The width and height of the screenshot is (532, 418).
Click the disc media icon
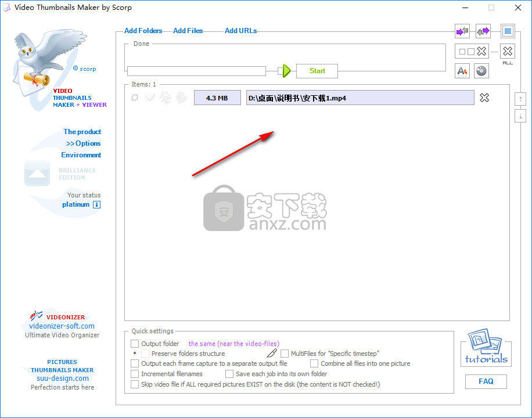pyautogui.click(x=481, y=71)
